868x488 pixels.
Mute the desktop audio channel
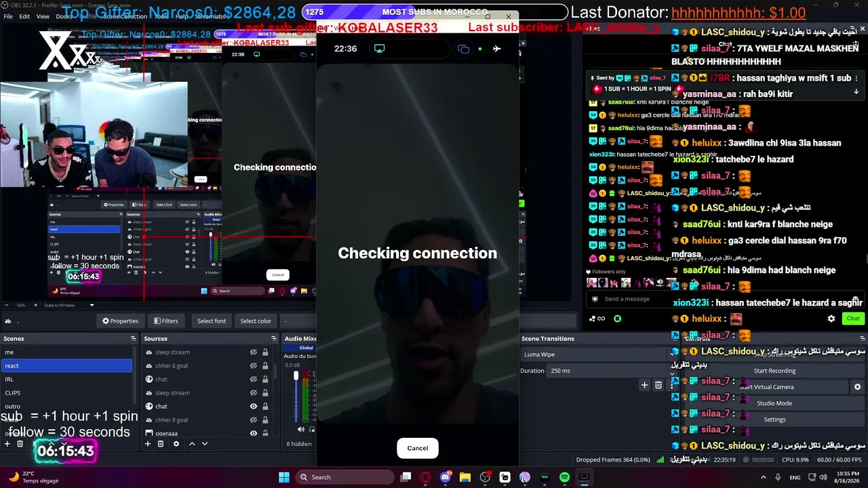click(x=301, y=429)
